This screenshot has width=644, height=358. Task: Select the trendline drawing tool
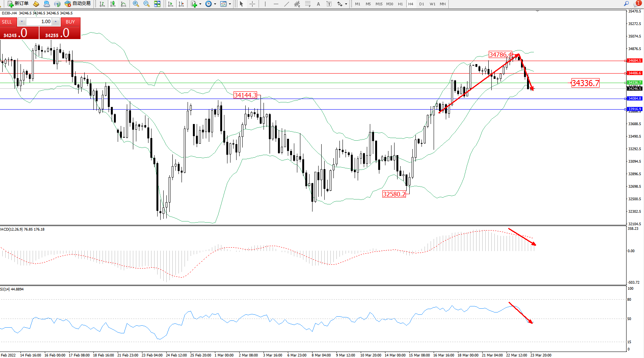(x=286, y=4)
